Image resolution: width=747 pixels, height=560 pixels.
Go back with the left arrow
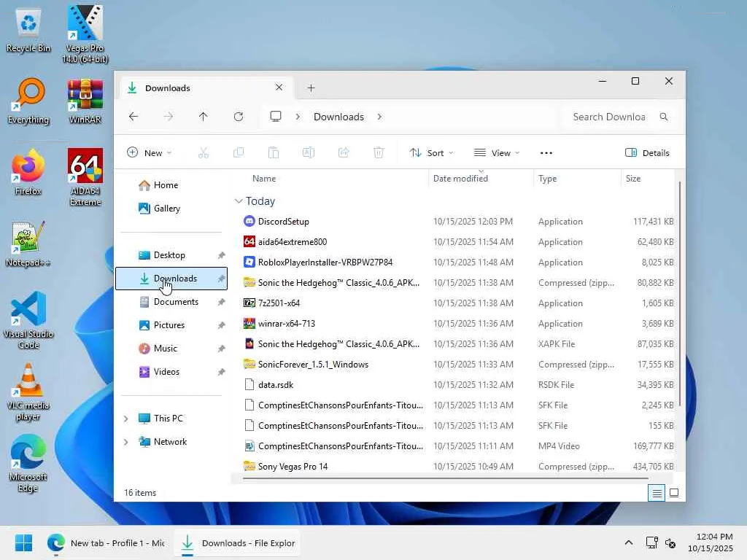(x=133, y=117)
